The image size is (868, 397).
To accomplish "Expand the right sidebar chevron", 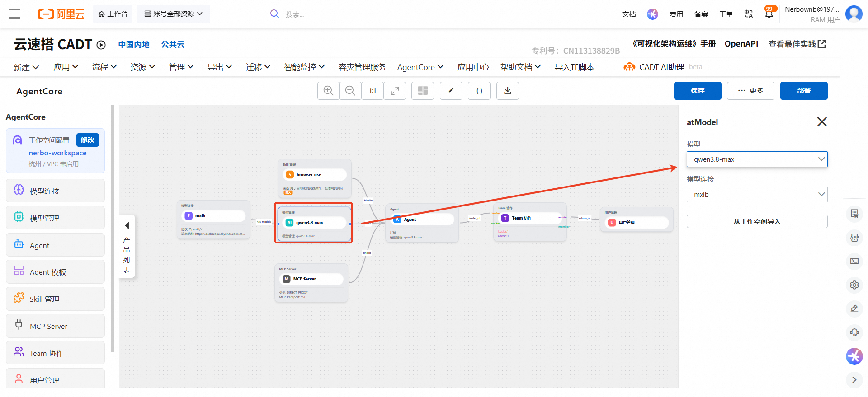I will 854,380.
